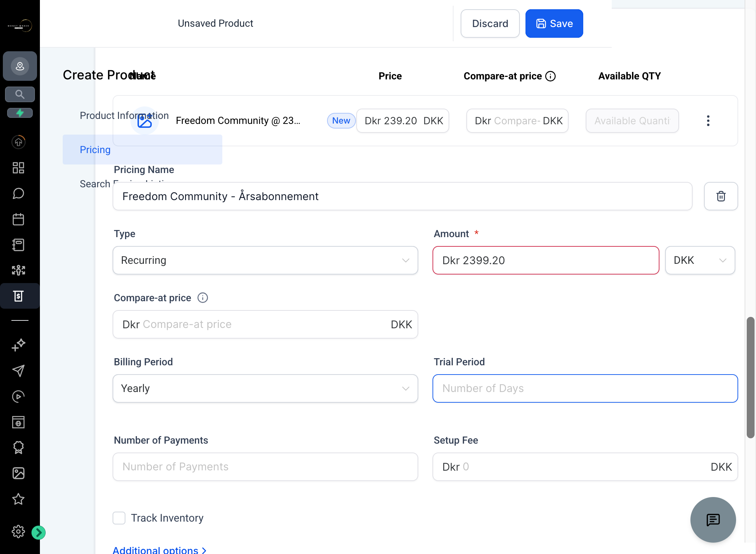This screenshot has height=554, width=756.
Task: Click the lightning bolt quick actions icon
Action: [20, 113]
